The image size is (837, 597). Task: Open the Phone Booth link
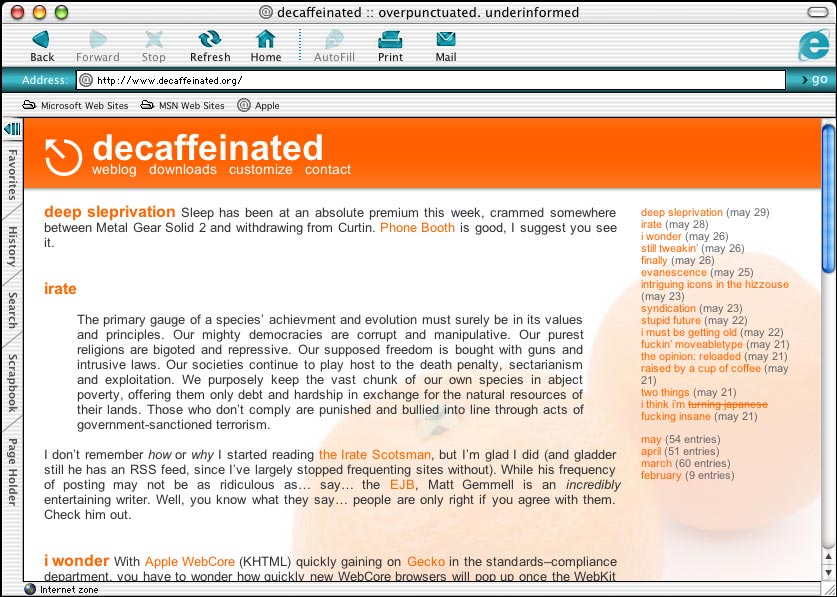[417, 227]
